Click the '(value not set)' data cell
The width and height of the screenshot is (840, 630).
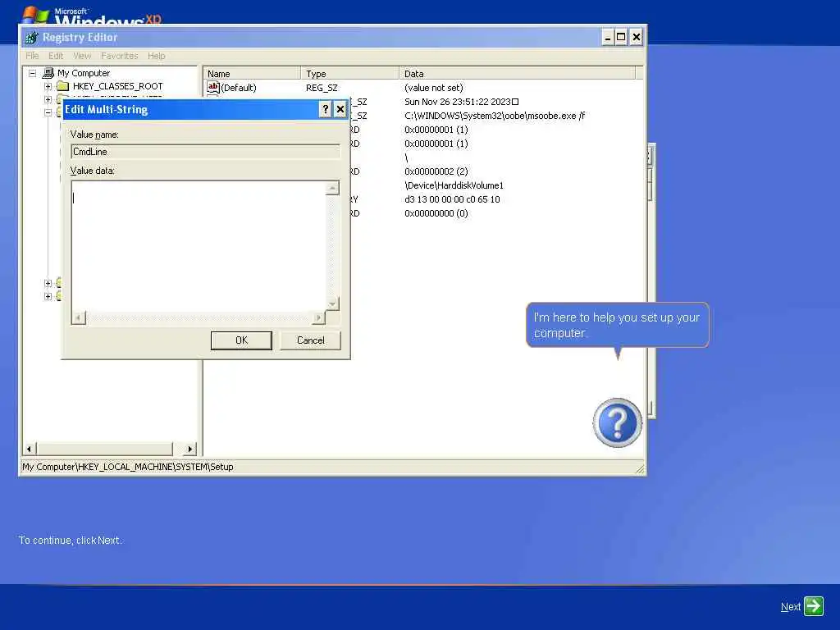pos(433,87)
